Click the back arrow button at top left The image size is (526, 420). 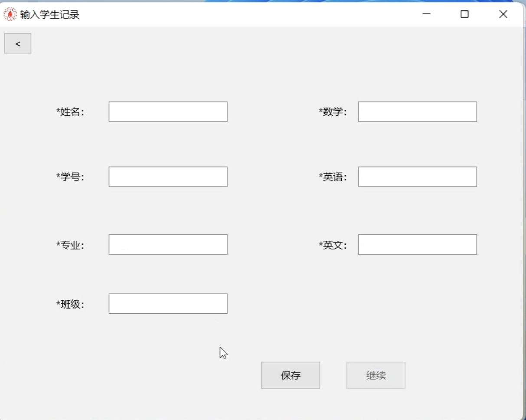pyautogui.click(x=17, y=43)
